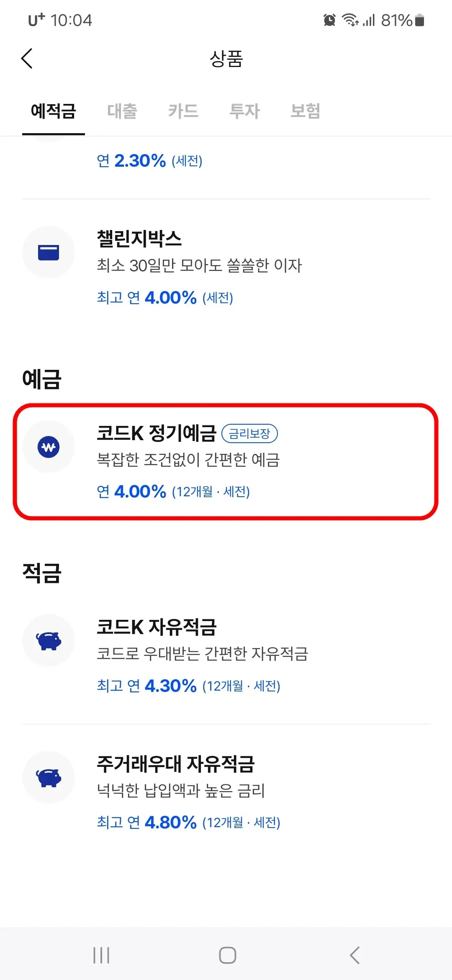
Task: Switch to the 보험 tab
Action: 306,111
